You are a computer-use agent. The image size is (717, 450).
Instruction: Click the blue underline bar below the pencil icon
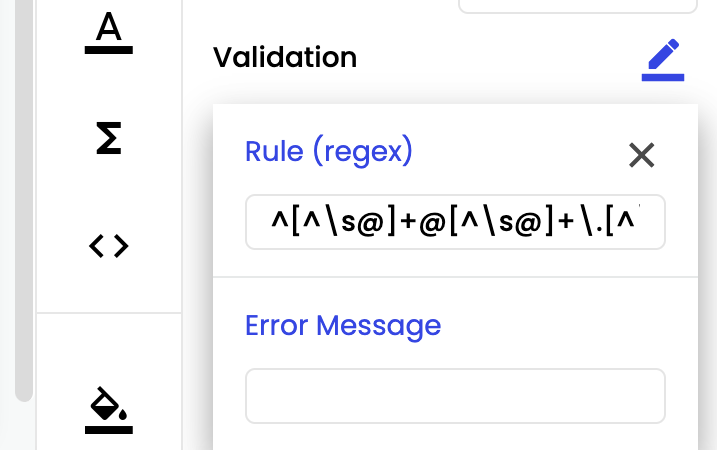[x=663, y=77]
